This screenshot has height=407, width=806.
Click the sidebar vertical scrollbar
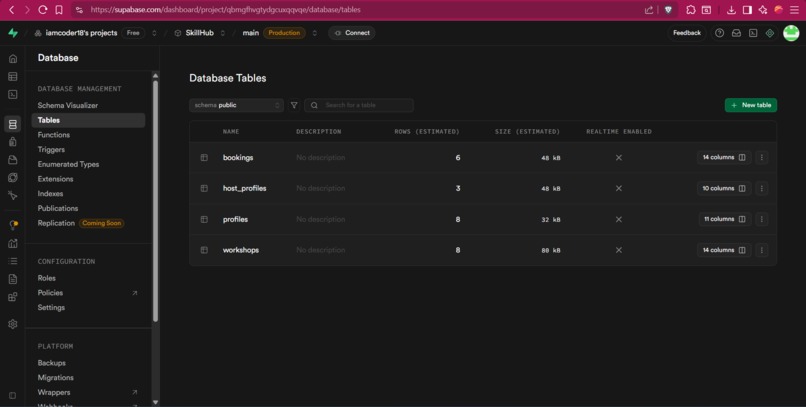155,200
